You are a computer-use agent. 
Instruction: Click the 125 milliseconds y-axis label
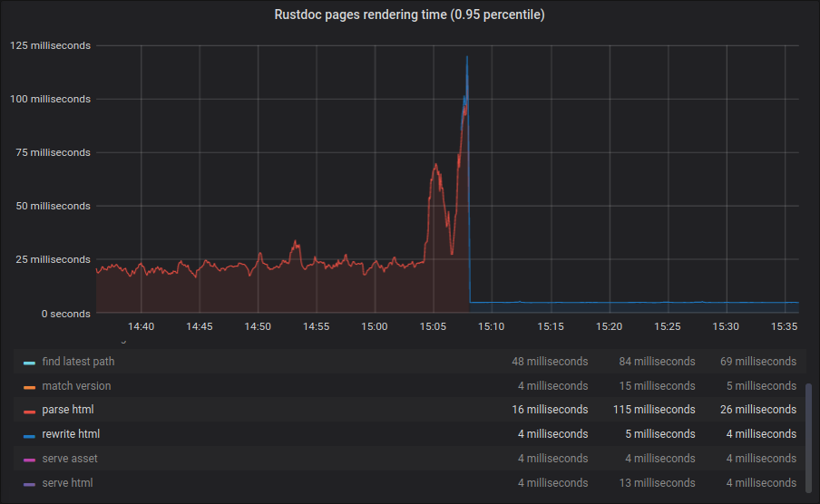[x=50, y=45]
